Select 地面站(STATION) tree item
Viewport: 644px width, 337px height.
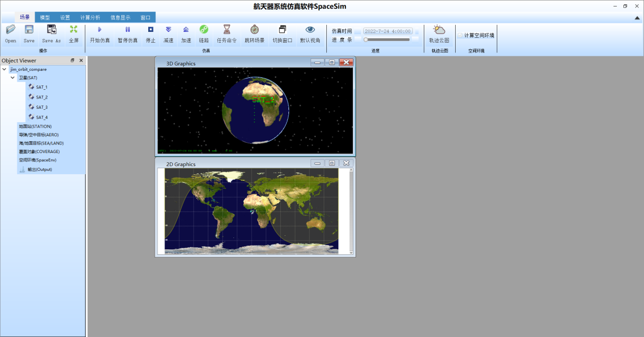[35, 127]
